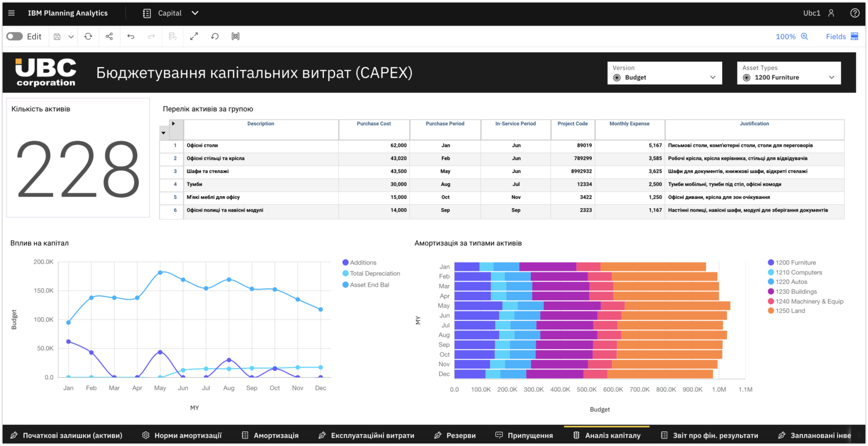Image resolution: width=868 pixels, height=446 pixels.
Task: Open the help question mark icon
Action: click(855, 13)
